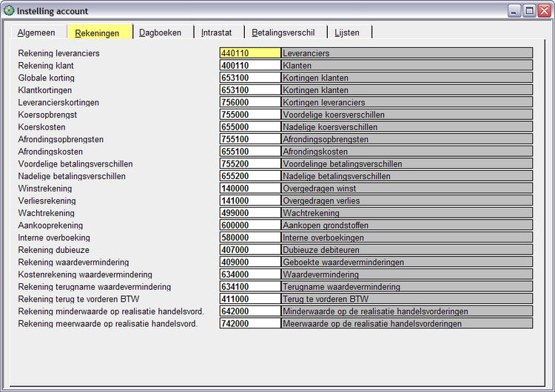
Task: Select the Interne overboeking field 580000
Action: tap(249, 237)
